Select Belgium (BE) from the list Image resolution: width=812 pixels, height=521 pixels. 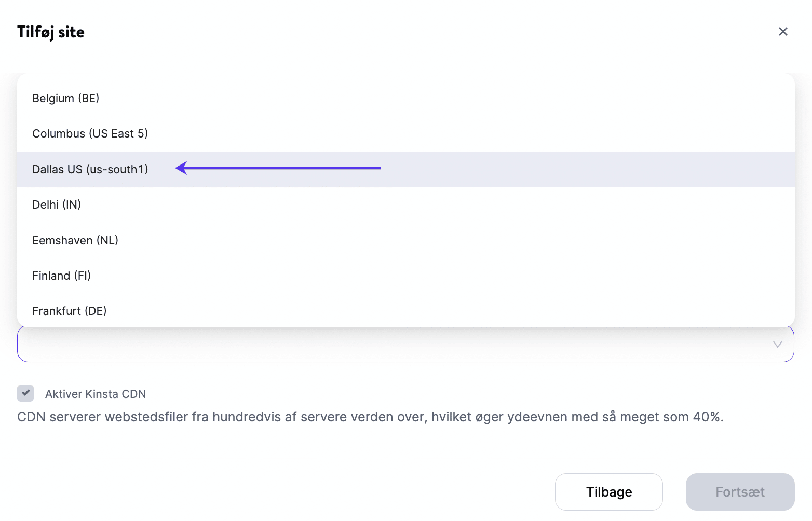click(x=65, y=98)
